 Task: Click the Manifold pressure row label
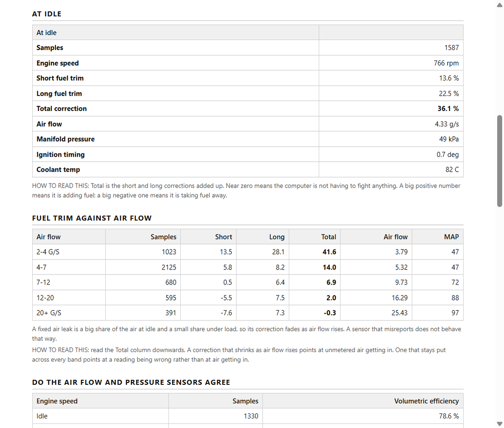tap(65, 139)
